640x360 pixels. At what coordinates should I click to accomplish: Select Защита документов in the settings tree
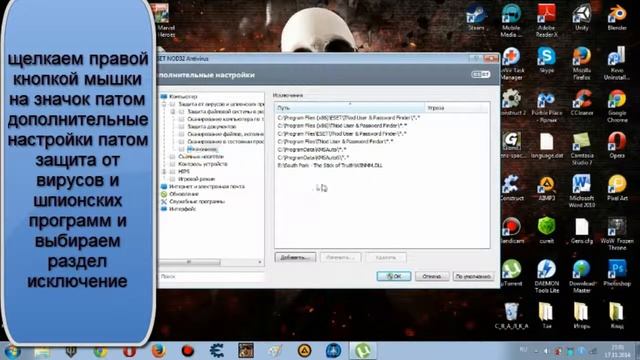click(x=211, y=127)
